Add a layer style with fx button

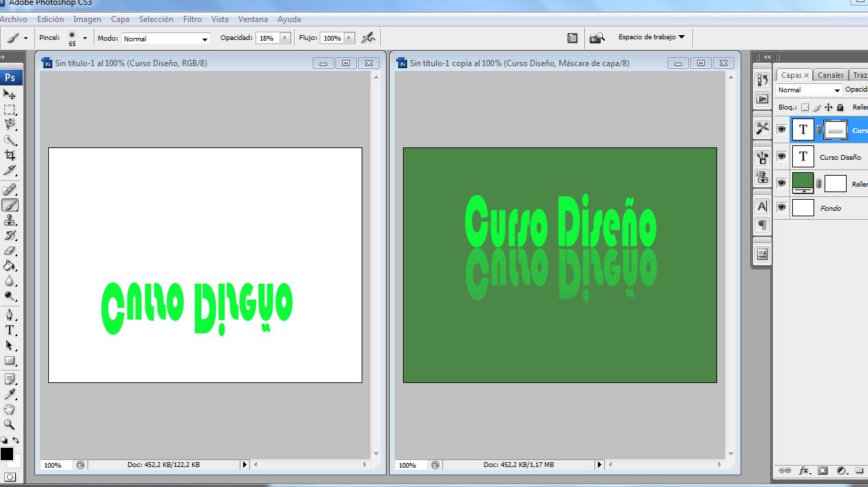(x=804, y=471)
